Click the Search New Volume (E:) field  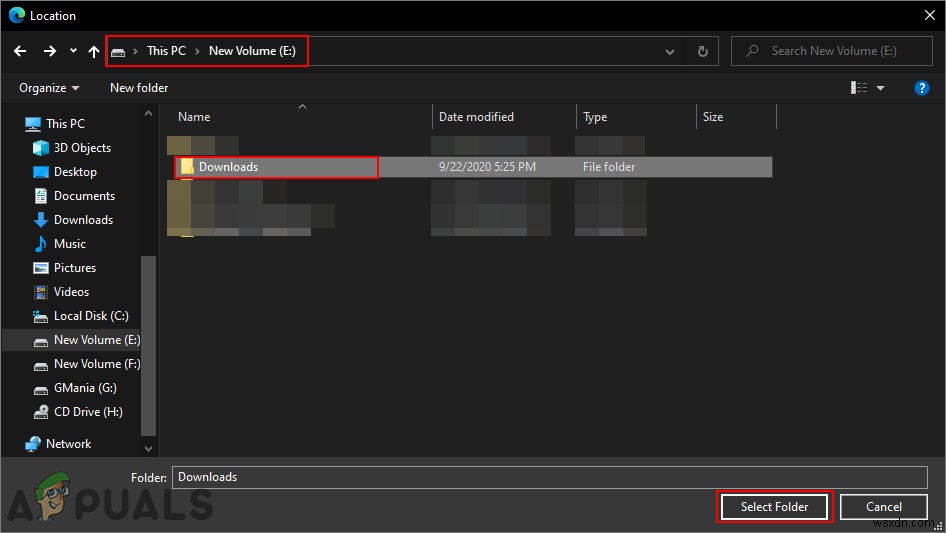[x=832, y=51]
